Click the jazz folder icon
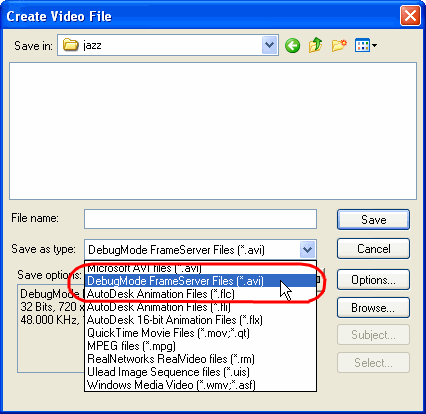426x414 pixels. click(x=70, y=44)
